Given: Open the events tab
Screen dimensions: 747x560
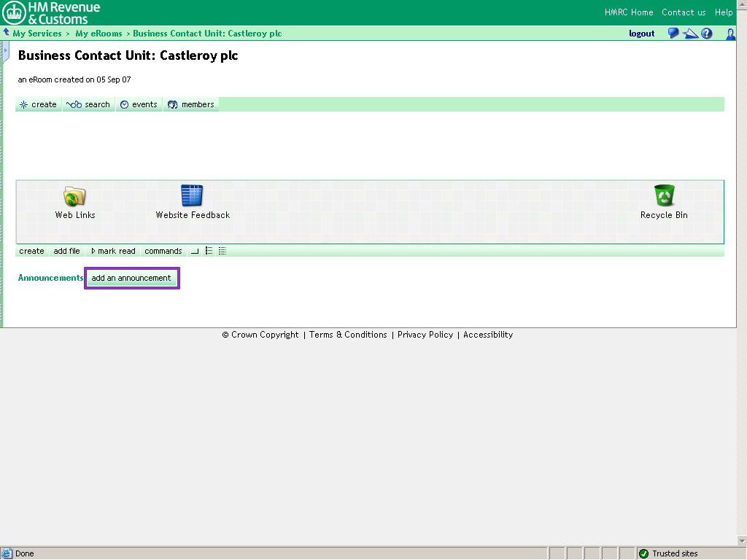Looking at the screenshot, I should click(x=139, y=104).
